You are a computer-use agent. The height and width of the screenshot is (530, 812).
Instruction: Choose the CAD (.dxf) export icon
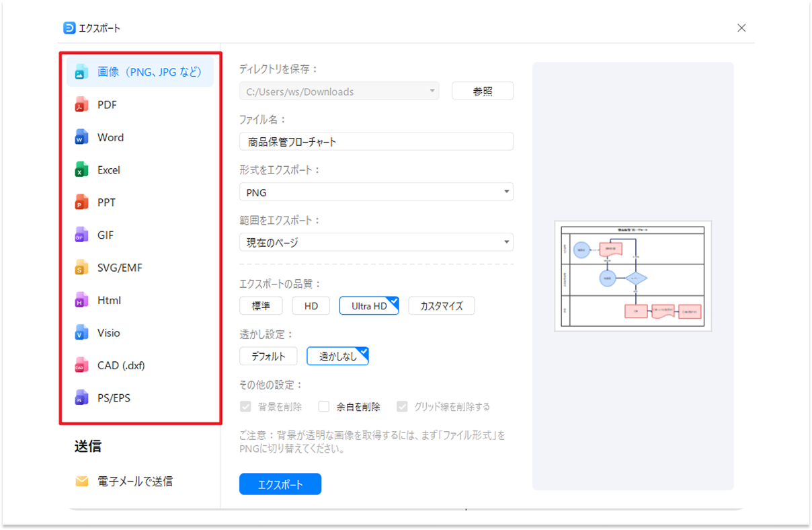click(82, 365)
